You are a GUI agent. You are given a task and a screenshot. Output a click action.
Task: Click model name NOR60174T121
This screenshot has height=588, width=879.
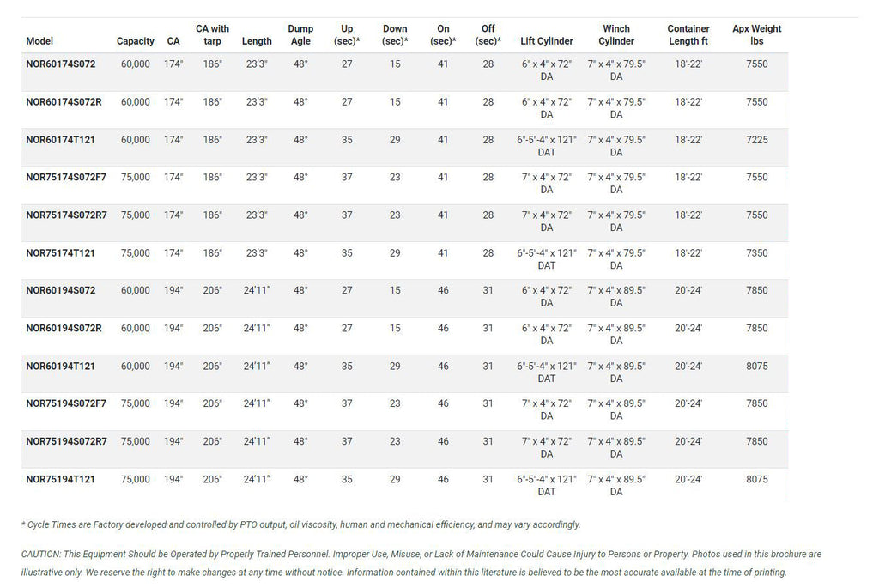point(61,140)
